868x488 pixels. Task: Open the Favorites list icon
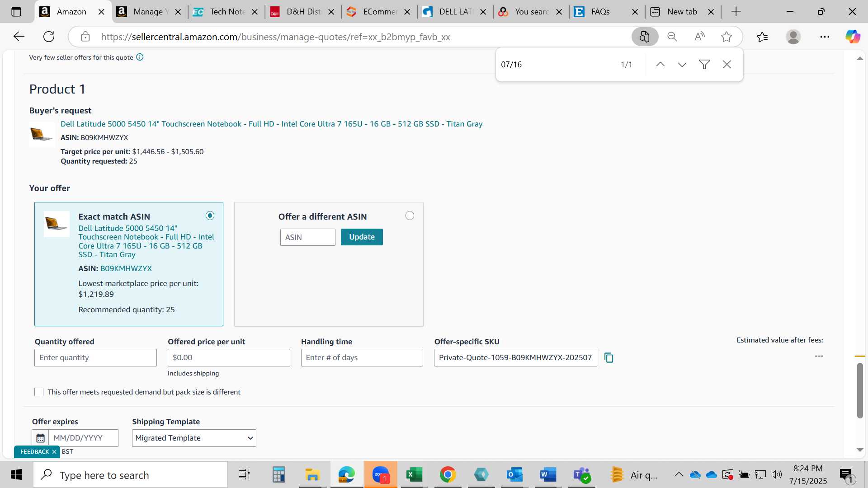tap(762, 37)
